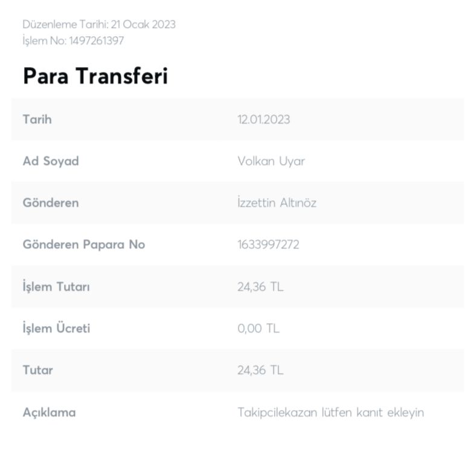Screen dimensions: 471x476
Task: Click the Düzenleme Tarihi label text
Action: [66, 24]
